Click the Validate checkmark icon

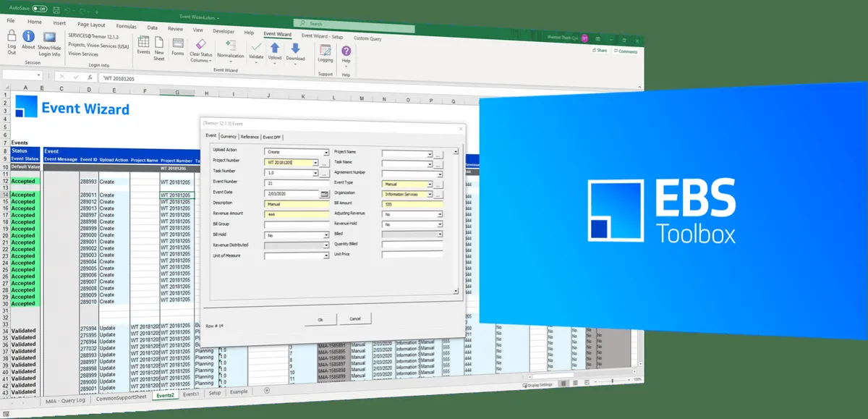257,47
